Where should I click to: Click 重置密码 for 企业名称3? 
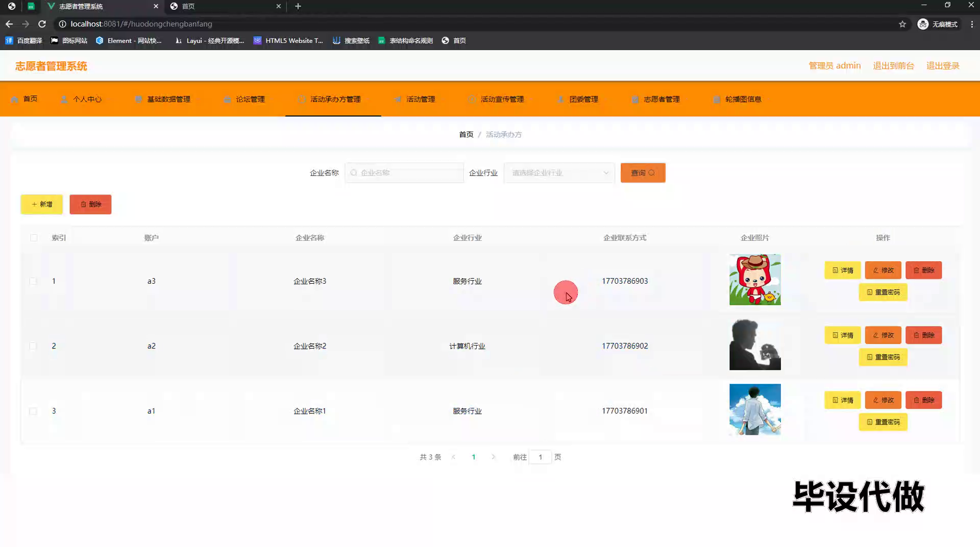[883, 292]
